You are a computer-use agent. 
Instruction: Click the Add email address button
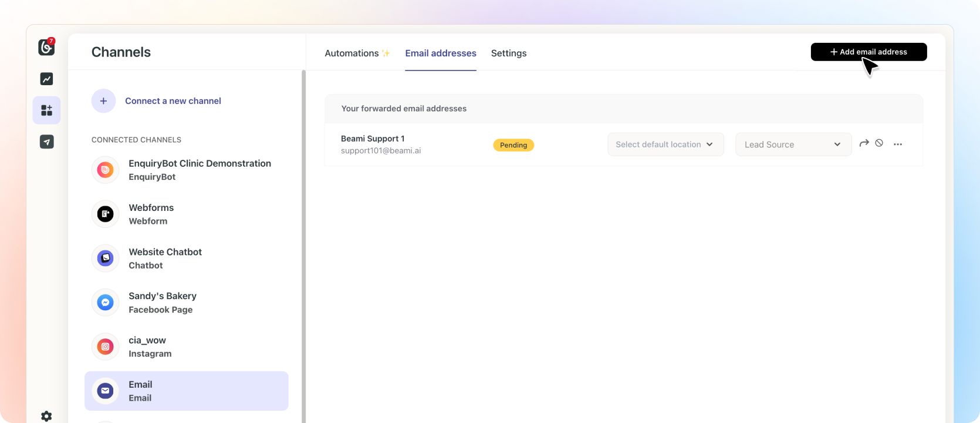point(869,52)
